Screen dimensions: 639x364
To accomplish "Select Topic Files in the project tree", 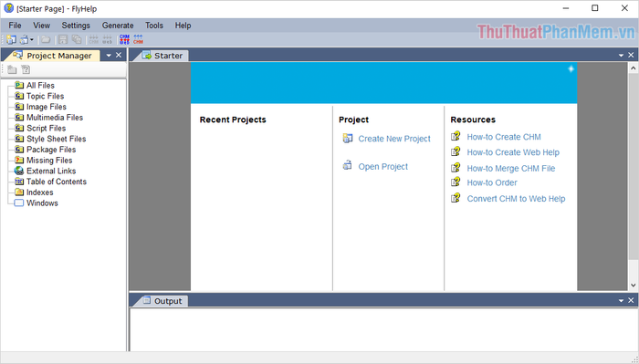I will 46,96.
